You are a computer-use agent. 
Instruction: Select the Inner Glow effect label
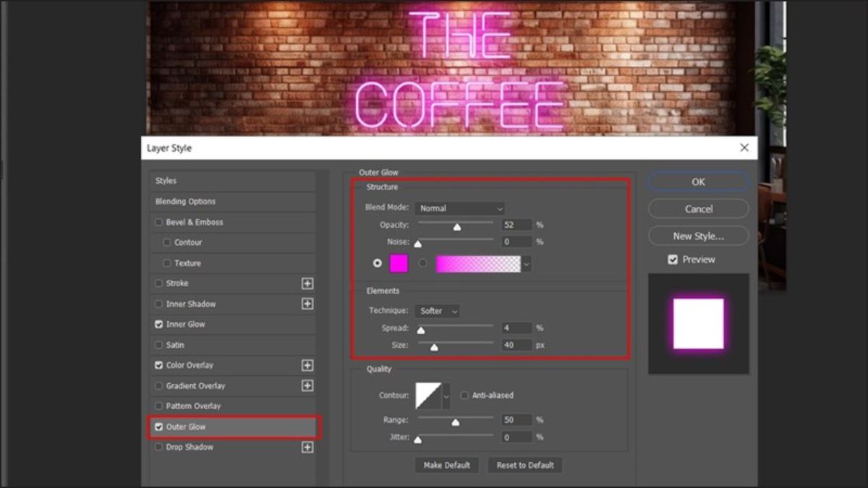(x=185, y=325)
